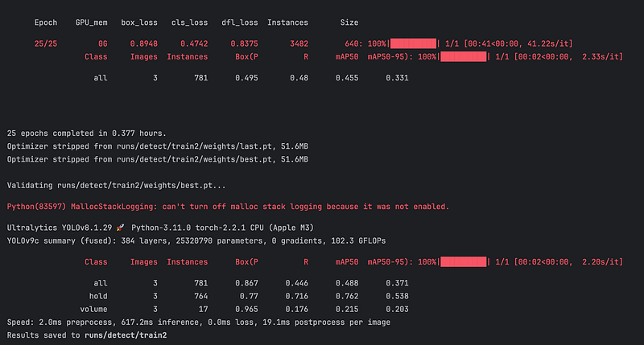Image resolution: width=644 pixels, height=345 pixels.
Task: Select the 'GPU_mem' column header
Action: [x=91, y=23]
